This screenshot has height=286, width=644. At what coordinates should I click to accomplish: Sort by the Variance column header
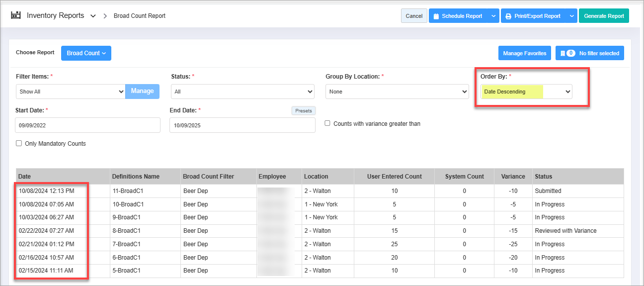(513, 176)
